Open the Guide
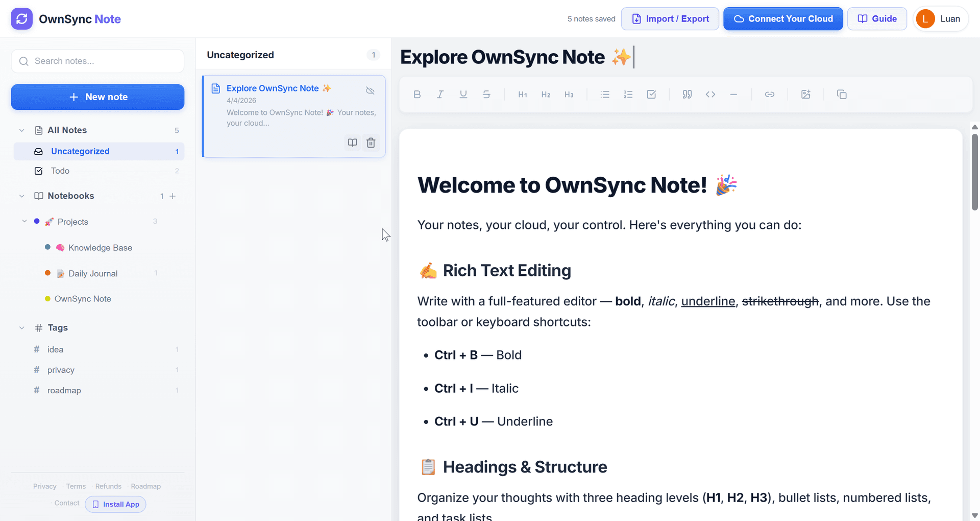The height and width of the screenshot is (521, 980). tap(877, 19)
